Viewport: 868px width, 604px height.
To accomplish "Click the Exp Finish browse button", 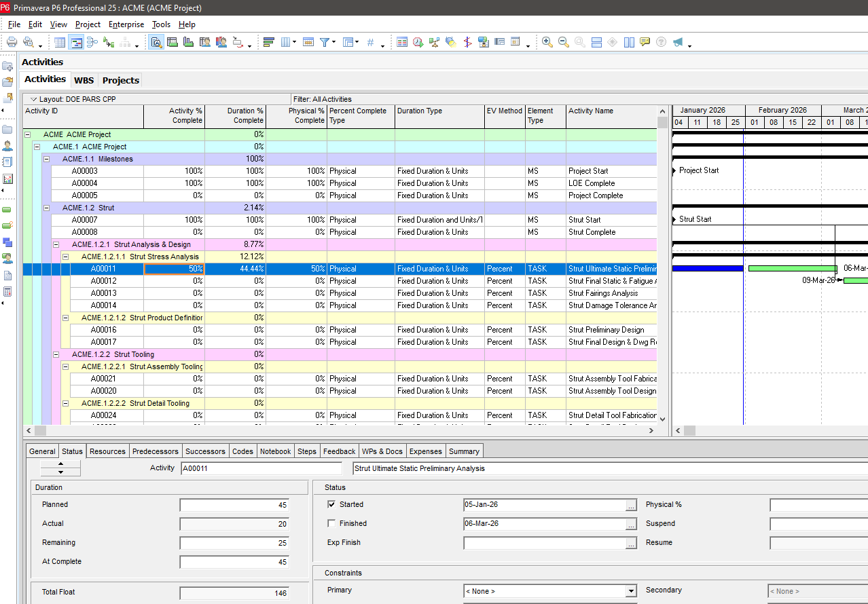I will pos(631,543).
